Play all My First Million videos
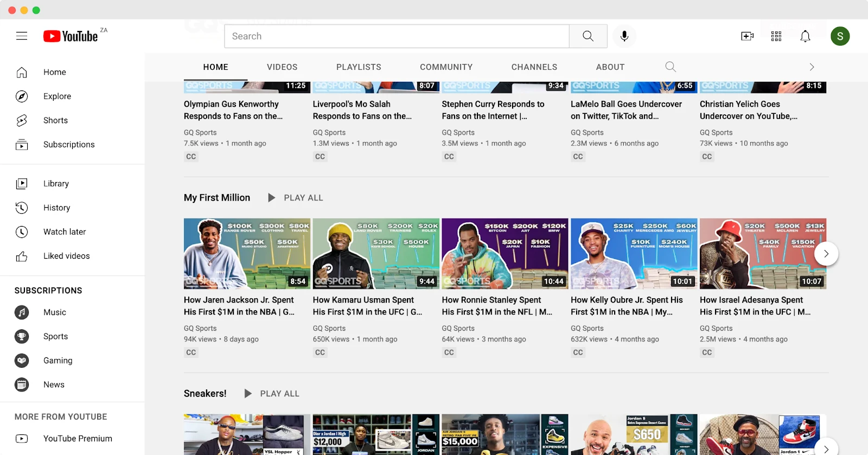 pyautogui.click(x=296, y=198)
